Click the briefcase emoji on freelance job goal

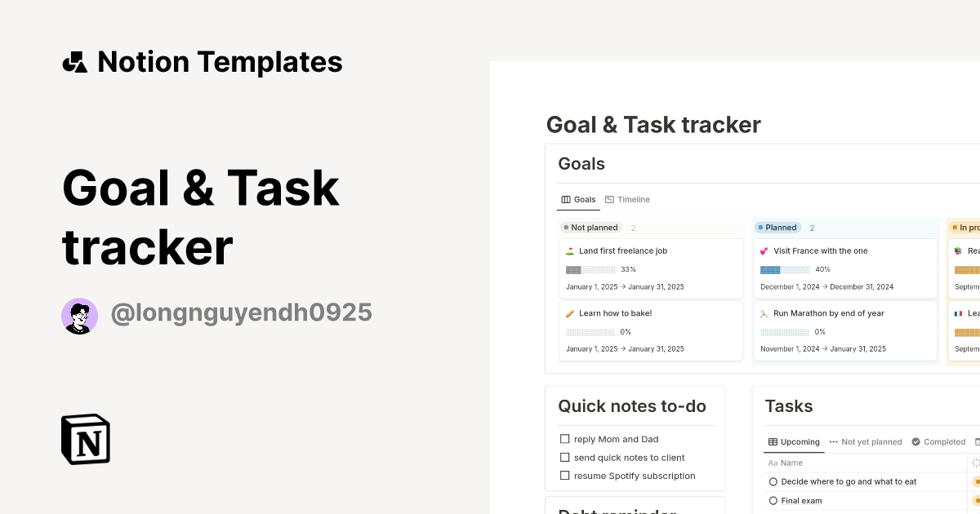click(569, 250)
